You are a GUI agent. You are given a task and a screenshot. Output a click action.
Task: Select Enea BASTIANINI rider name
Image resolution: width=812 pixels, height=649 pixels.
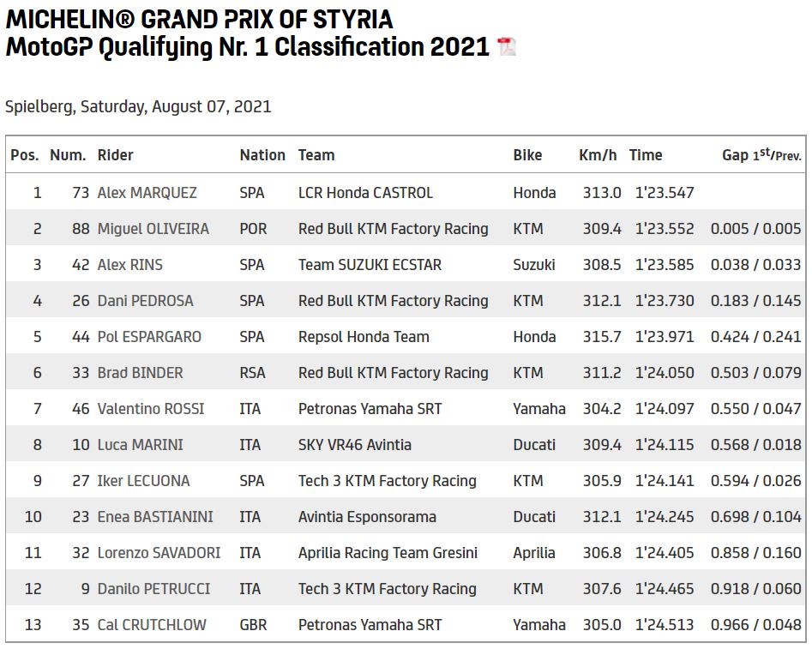pos(155,517)
